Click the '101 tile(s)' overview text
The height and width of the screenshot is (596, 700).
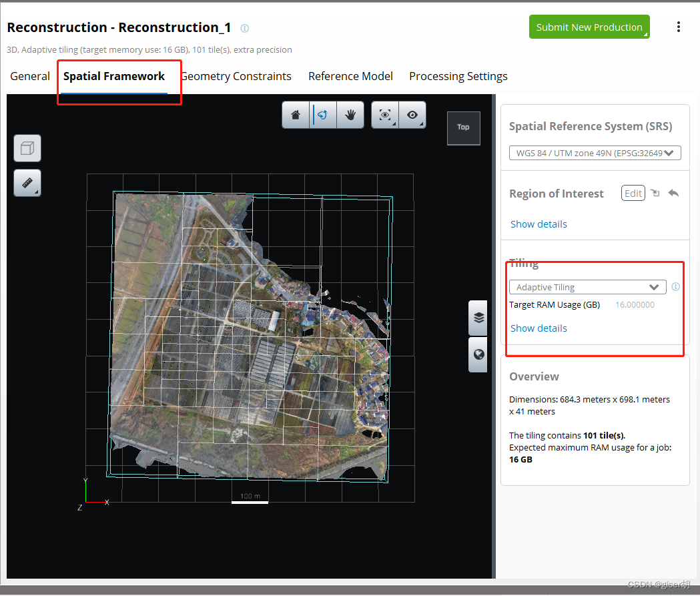[604, 435]
